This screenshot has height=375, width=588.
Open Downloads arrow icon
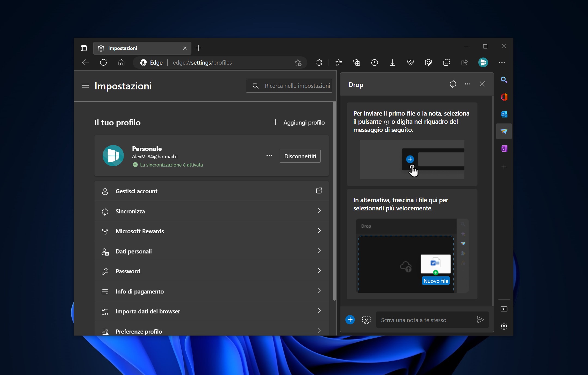393,63
